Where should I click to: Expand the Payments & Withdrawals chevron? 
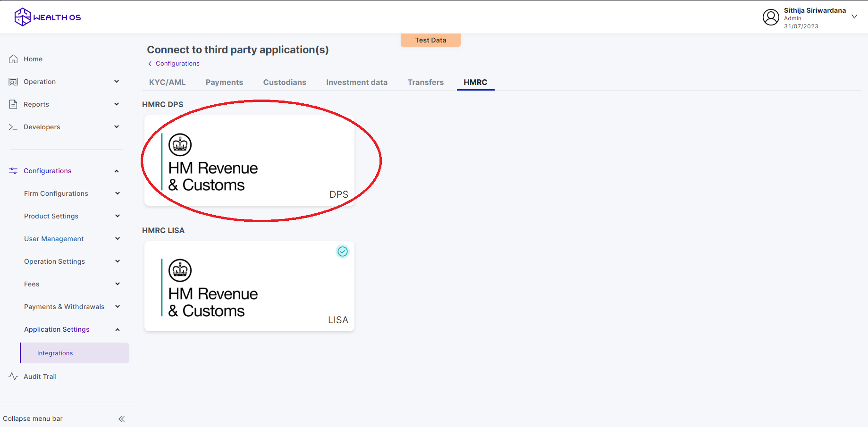[118, 307]
